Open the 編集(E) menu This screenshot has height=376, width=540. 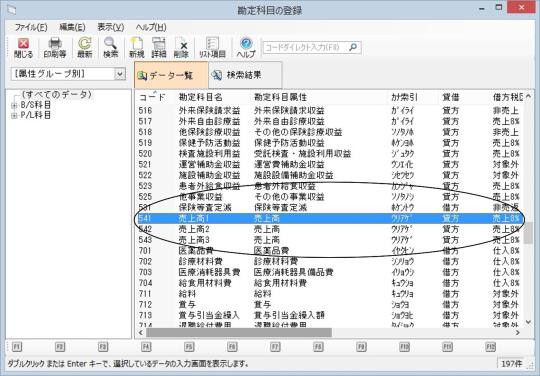[72, 27]
